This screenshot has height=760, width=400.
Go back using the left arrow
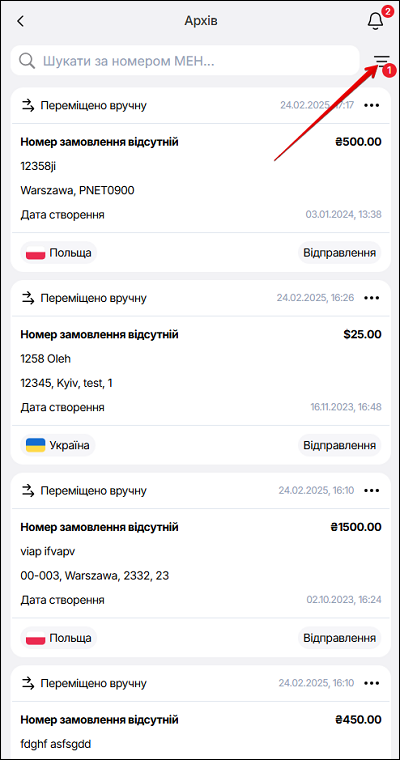tap(20, 21)
